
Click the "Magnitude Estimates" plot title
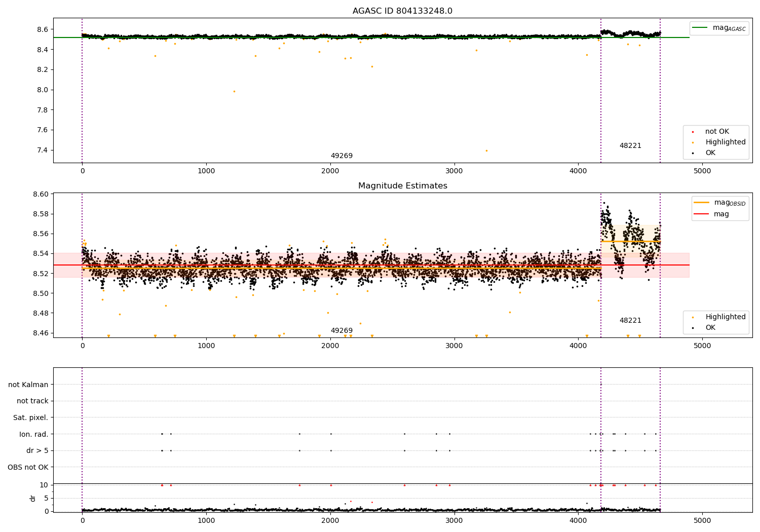[402, 186]
